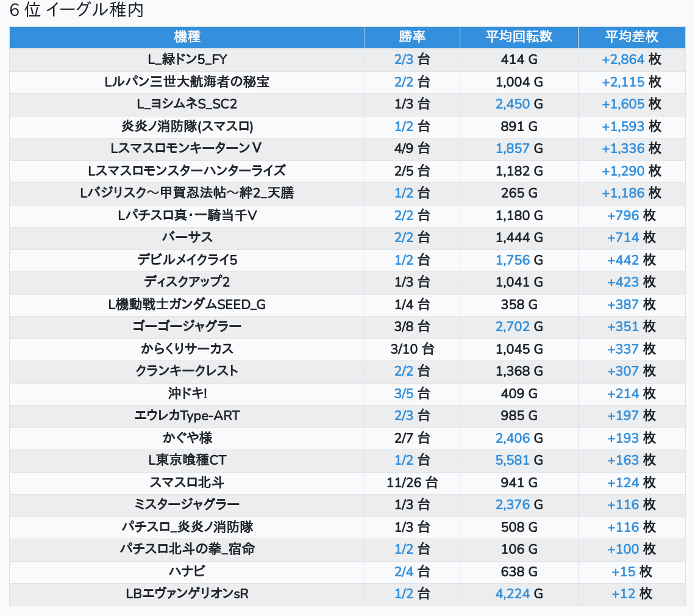695x616 pixels.
Task: Click デビルメイクライ5 in the table
Action: point(187,260)
